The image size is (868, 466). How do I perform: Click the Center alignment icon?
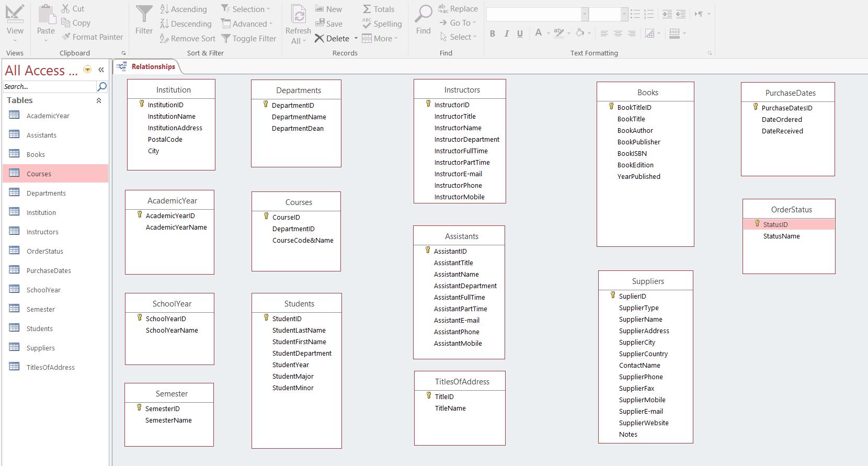pos(618,33)
